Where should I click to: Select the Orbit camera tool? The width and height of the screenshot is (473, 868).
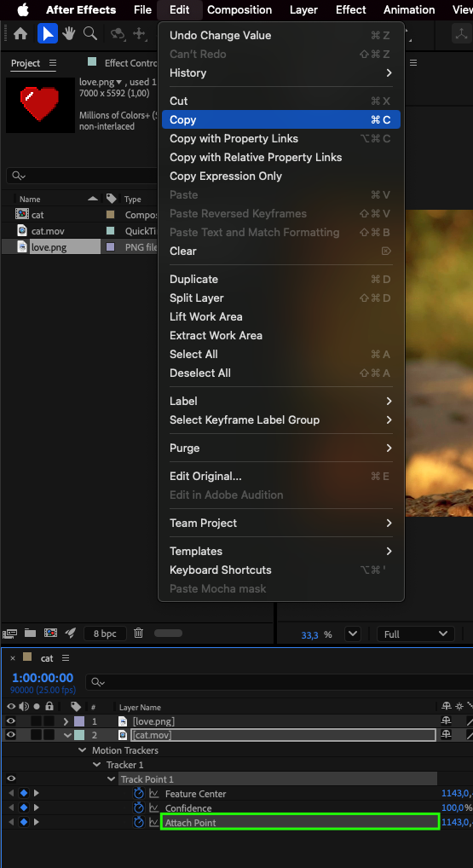coord(118,34)
